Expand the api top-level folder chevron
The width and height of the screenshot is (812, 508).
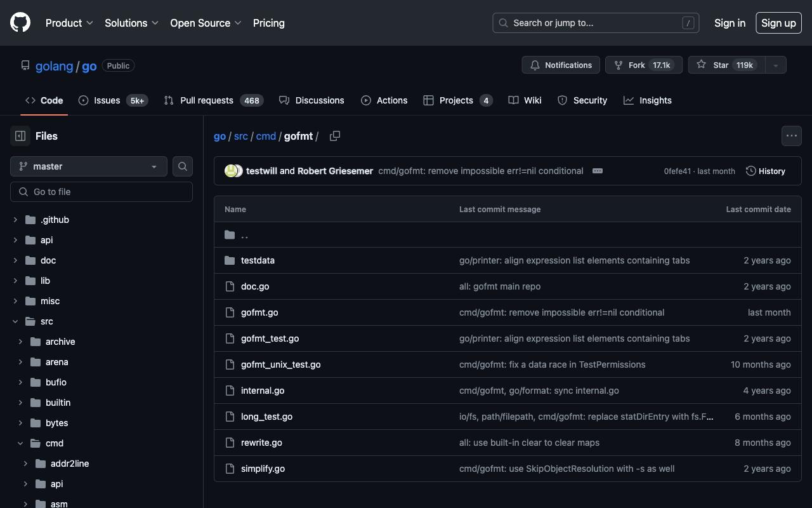tap(15, 240)
